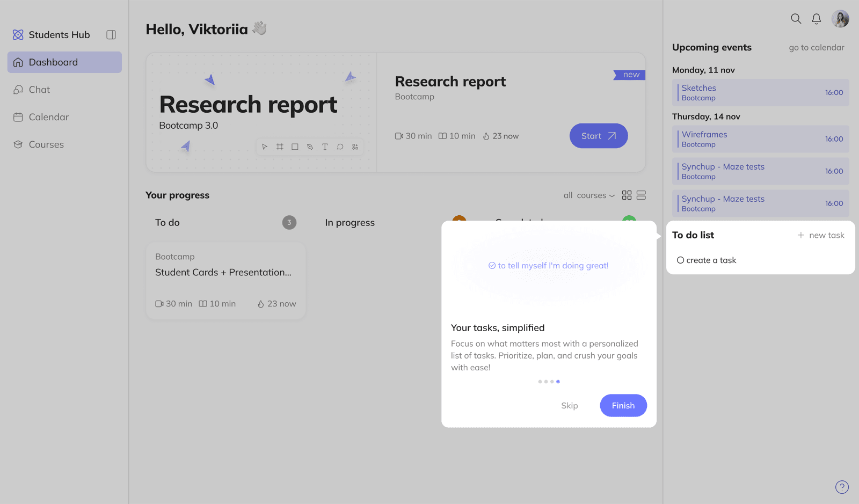Click the new task button
Image resolution: width=859 pixels, height=504 pixels.
click(x=821, y=235)
